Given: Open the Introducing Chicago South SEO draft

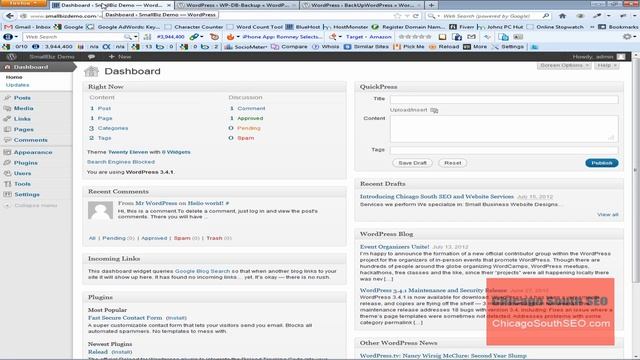Looking at the screenshot, I should point(437,197).
